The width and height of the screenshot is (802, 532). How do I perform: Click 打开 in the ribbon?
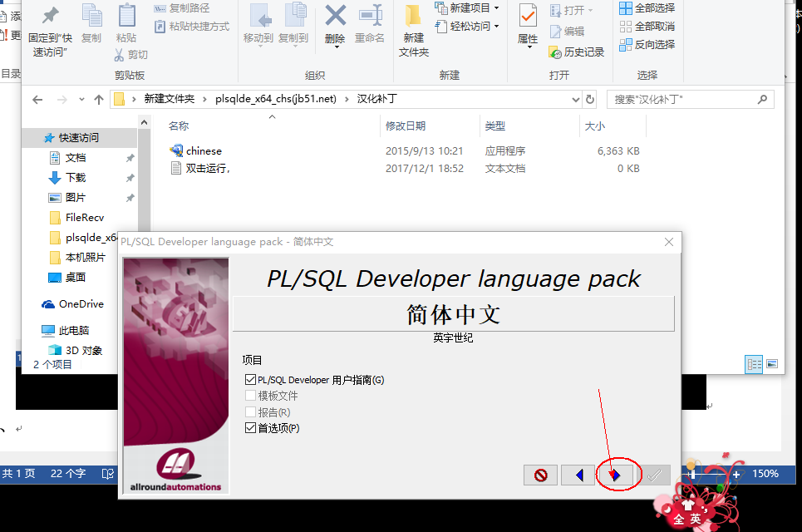point(571,10)
